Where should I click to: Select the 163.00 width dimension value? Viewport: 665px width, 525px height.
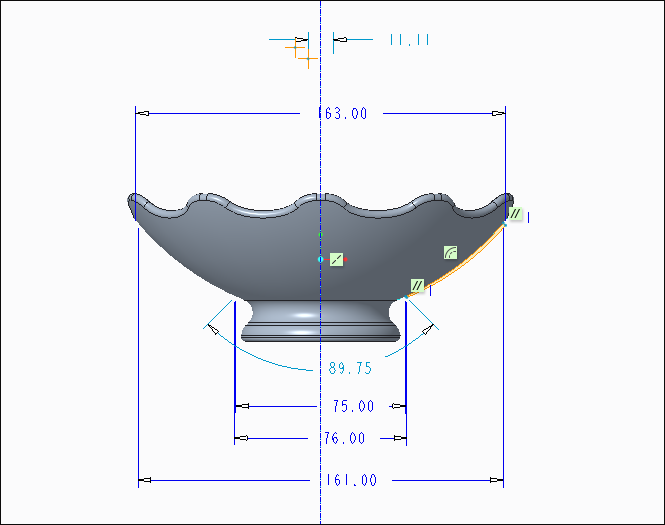pyautogui.click(x=343, y=114)
